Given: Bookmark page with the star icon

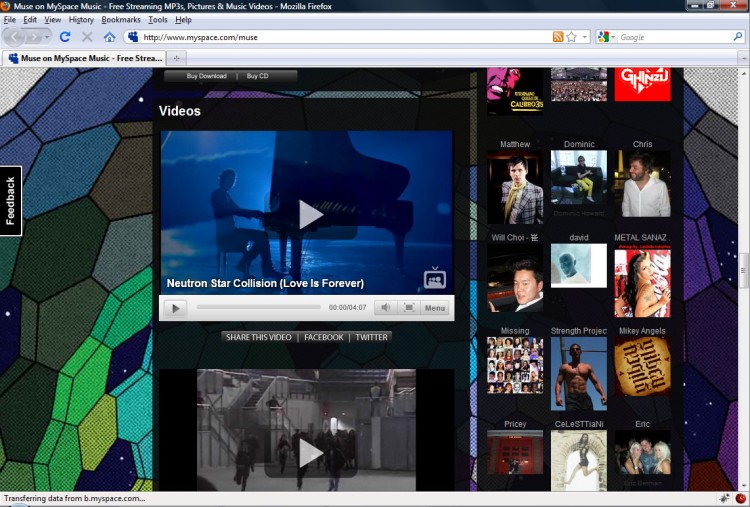Looking at the screenshot, I should coord(571,37).
